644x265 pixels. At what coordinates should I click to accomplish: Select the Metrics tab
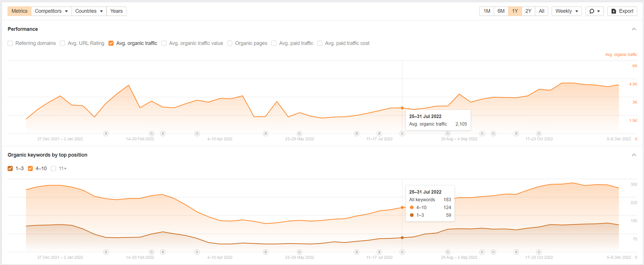[19, 11]
